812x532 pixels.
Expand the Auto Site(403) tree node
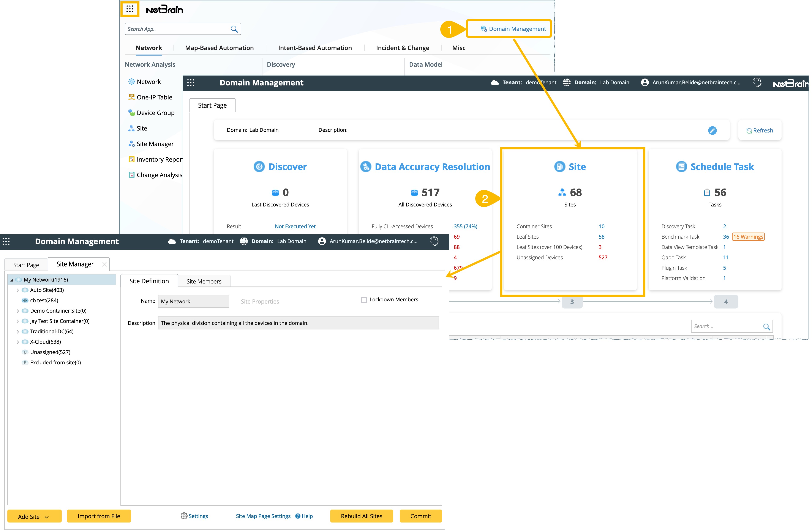coord(18,290)
